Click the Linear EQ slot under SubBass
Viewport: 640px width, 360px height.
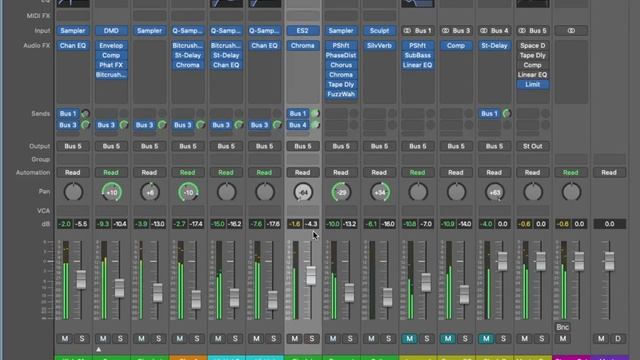pyautogui.click(x=417, y=65)
